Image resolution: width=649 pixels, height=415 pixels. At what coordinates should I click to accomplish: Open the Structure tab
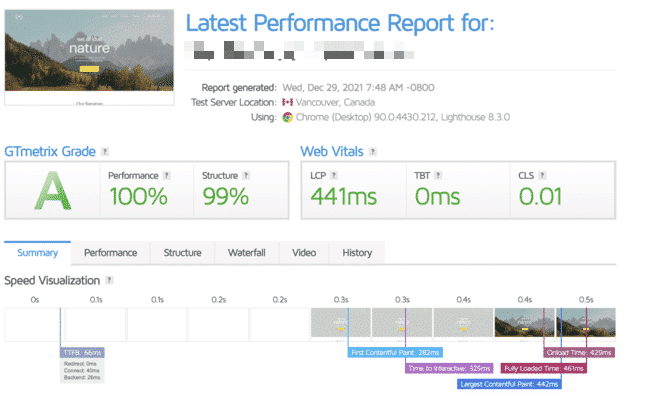point(183,253)
